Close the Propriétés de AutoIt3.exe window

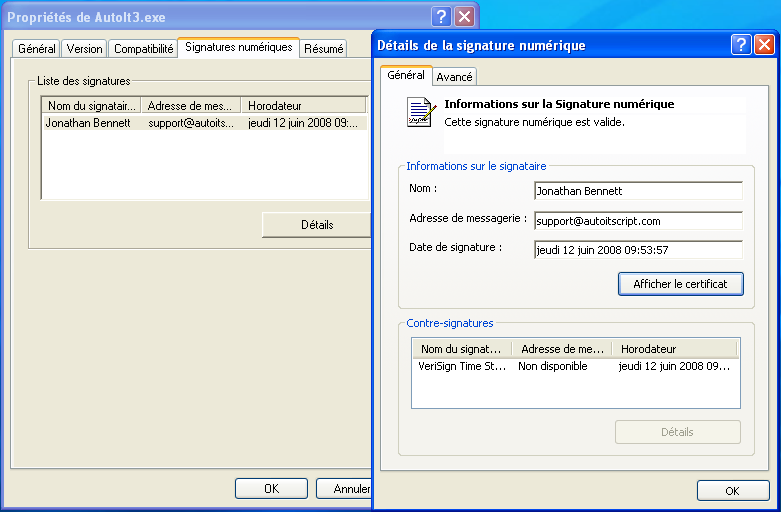click(464, 16)
